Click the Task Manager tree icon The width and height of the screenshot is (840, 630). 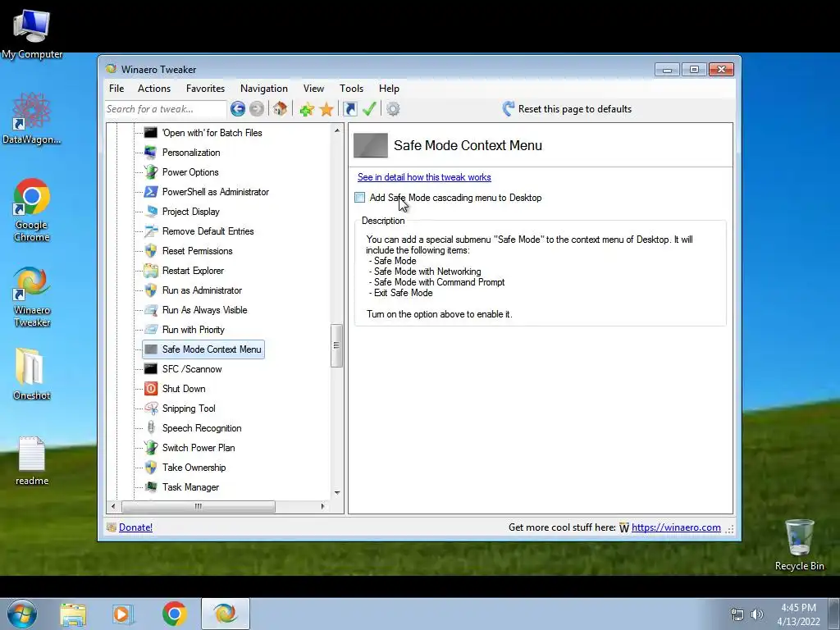(x=151, y=487)
